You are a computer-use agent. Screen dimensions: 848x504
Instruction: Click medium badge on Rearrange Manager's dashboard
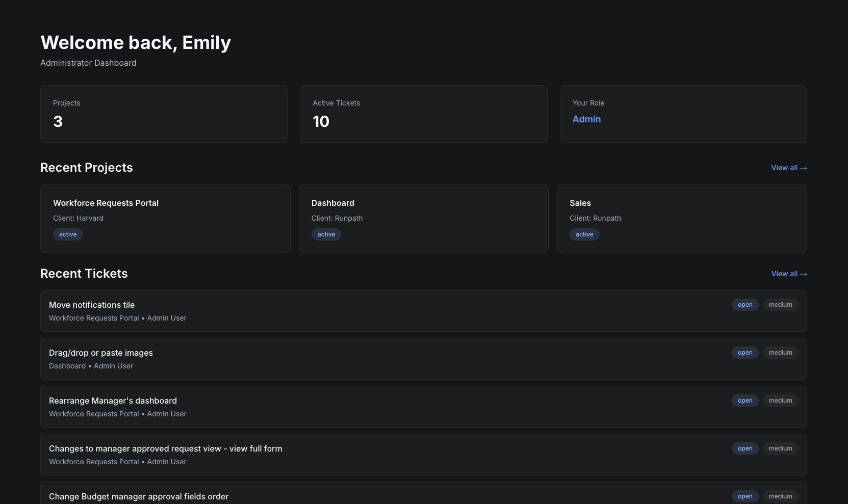coord(781,401)
